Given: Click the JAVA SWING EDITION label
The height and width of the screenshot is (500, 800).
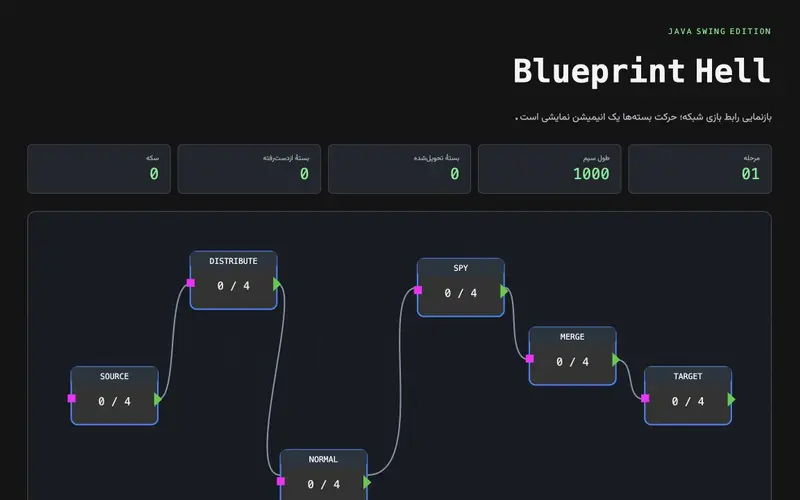Looking at the screenshot, I should point(719,31).
